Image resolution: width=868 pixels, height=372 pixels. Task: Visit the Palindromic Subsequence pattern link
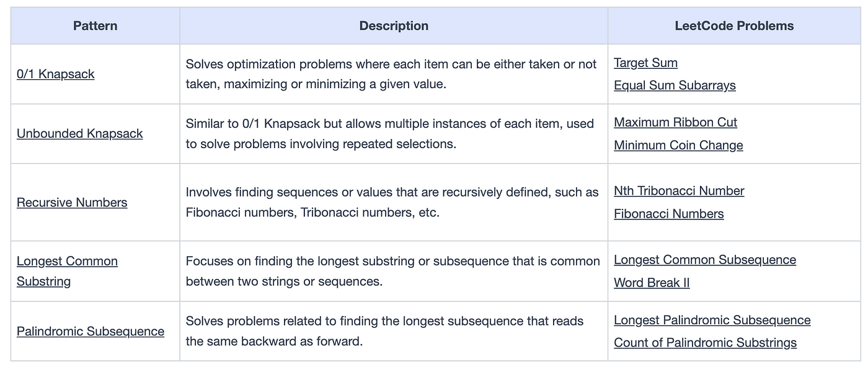click(91, 331)
